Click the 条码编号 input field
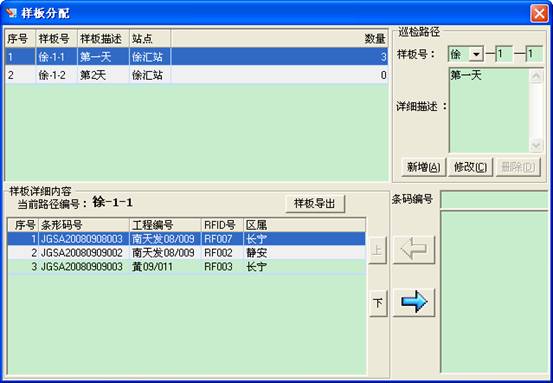 click(494, 200)
